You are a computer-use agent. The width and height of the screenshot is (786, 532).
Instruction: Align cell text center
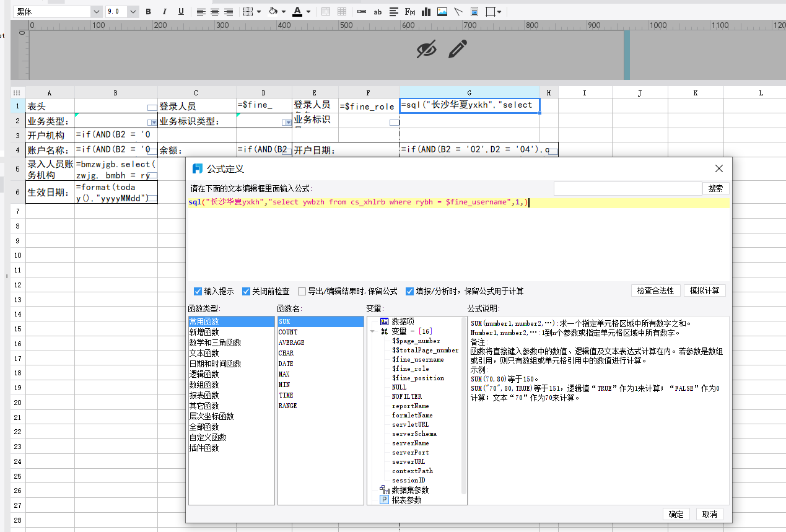215,12
